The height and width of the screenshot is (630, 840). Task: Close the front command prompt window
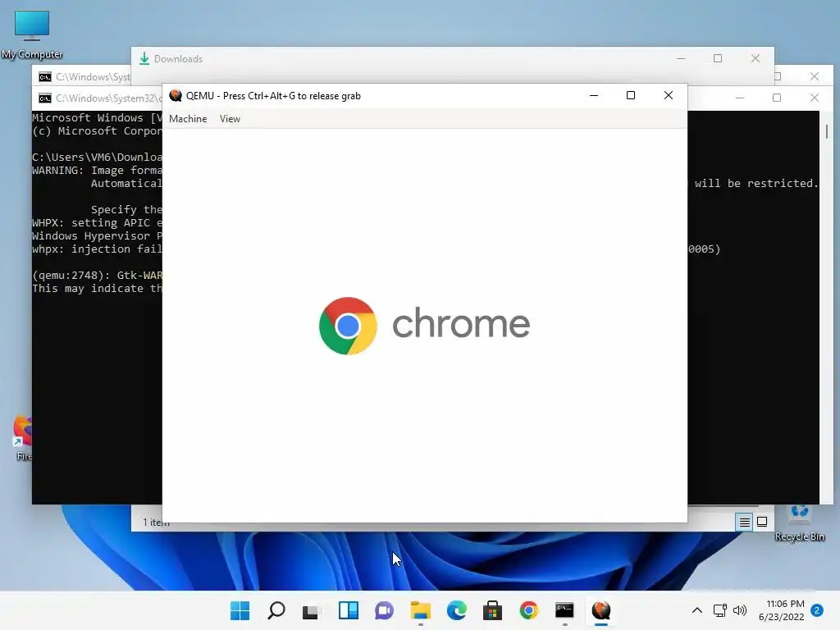[x=815, y=98]
